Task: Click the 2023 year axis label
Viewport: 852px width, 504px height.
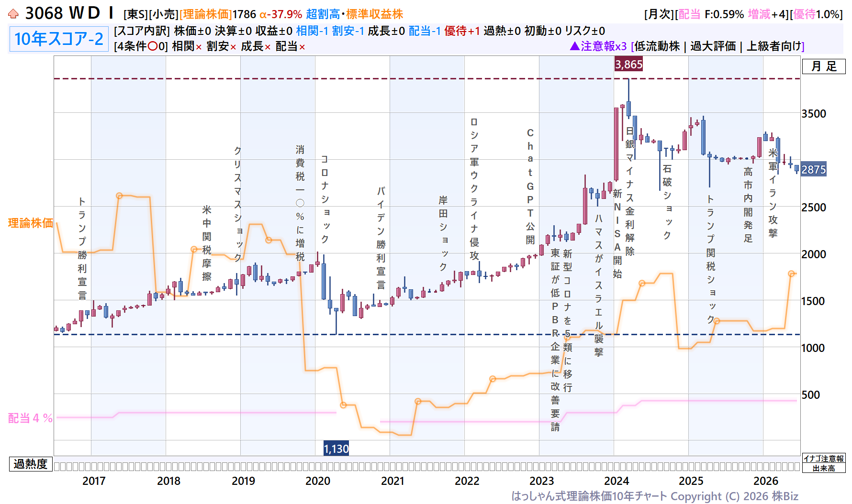Action: pos(542,481)
